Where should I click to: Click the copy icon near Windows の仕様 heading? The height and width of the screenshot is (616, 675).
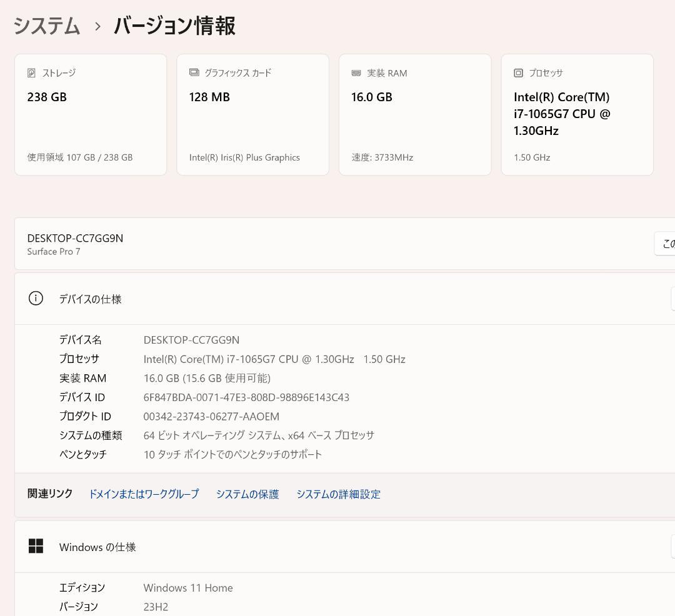point(673,547)
